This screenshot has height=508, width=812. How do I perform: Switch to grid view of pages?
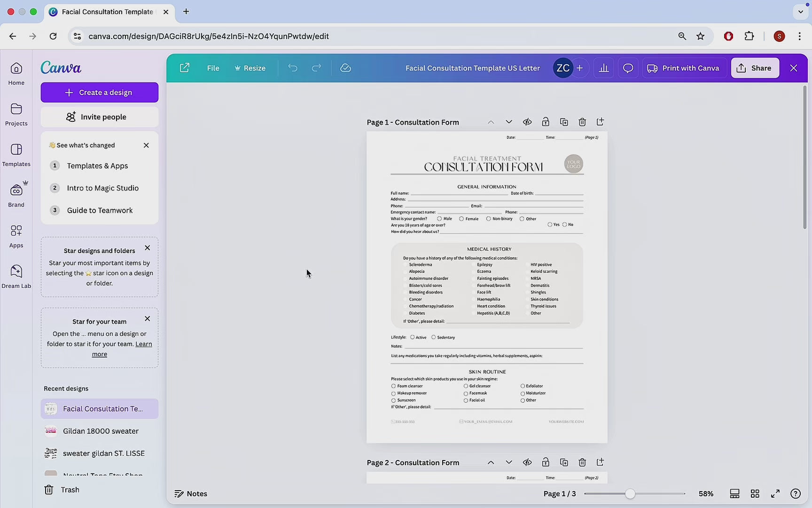click(x=755, y=493)
